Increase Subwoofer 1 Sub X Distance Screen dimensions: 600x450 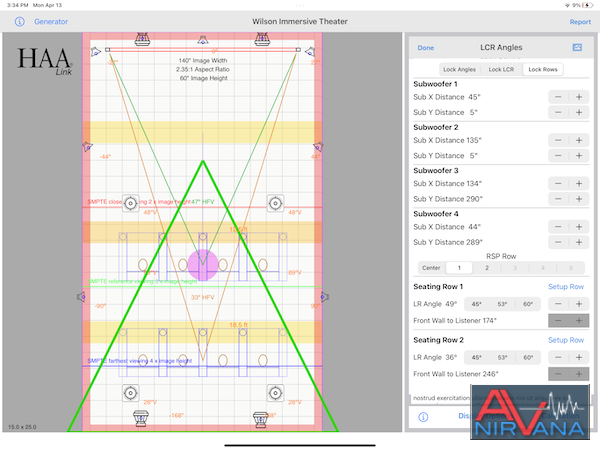(x=579, y=97)
